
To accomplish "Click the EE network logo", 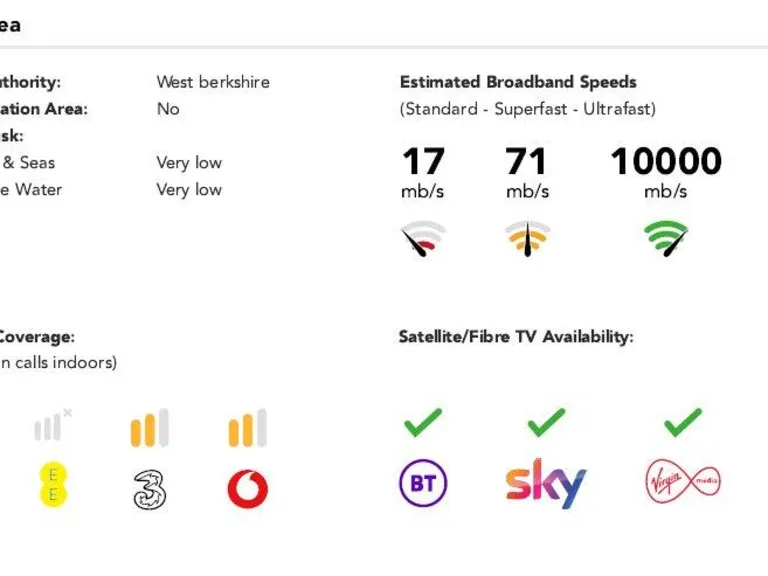I will 52,484.
